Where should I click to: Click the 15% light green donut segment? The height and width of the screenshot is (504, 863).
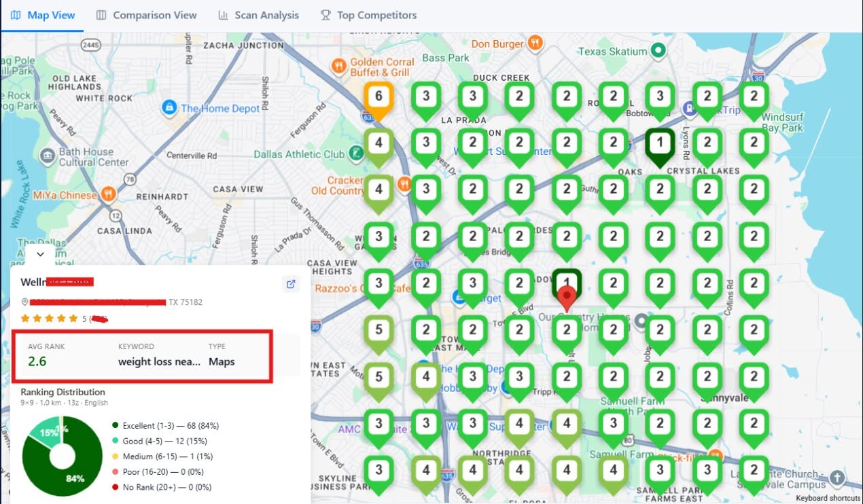[48, 433]
